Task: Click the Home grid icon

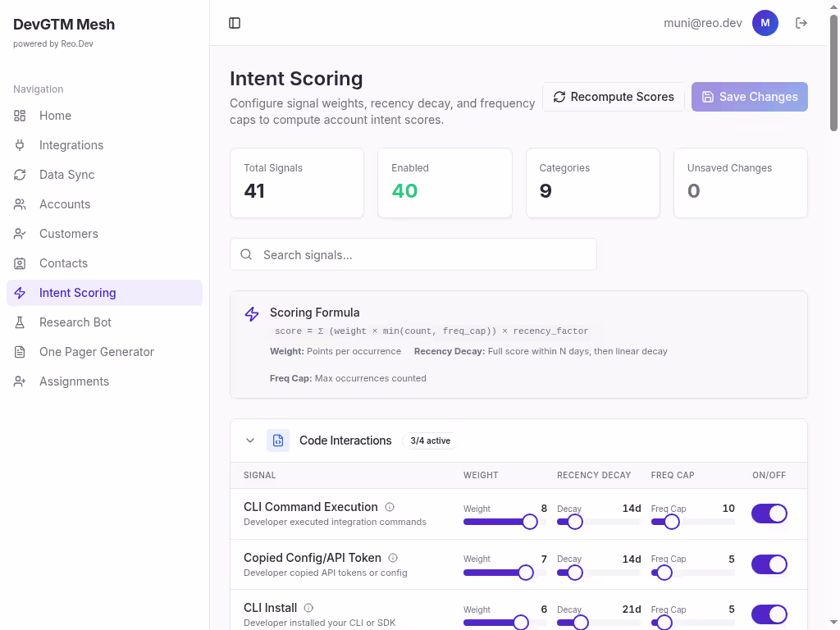Action: click(x=20, y=116)
